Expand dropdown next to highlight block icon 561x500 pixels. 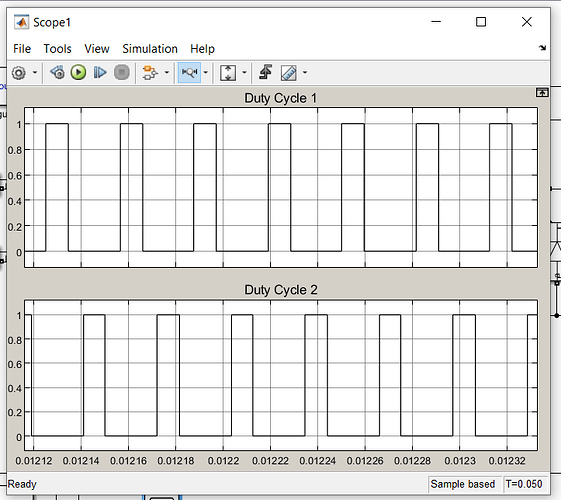click(167, 73)
